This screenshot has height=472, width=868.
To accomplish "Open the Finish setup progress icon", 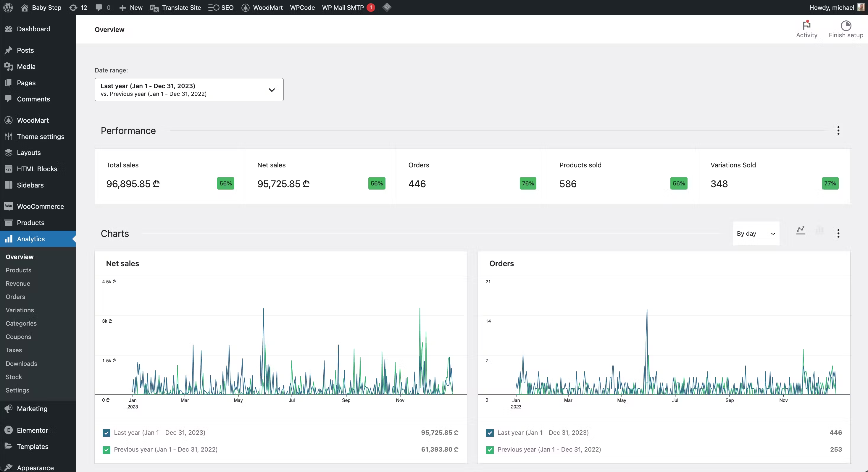I will pos(846,26).
